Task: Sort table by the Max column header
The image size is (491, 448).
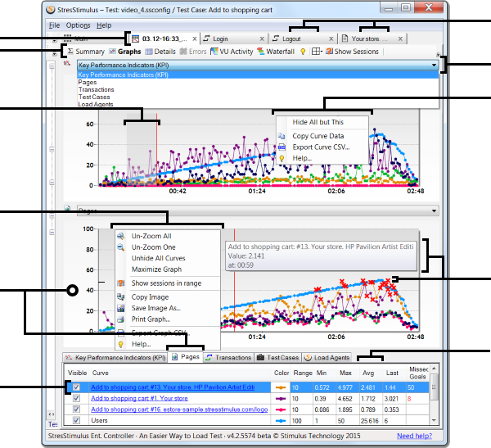Action: 345,373
